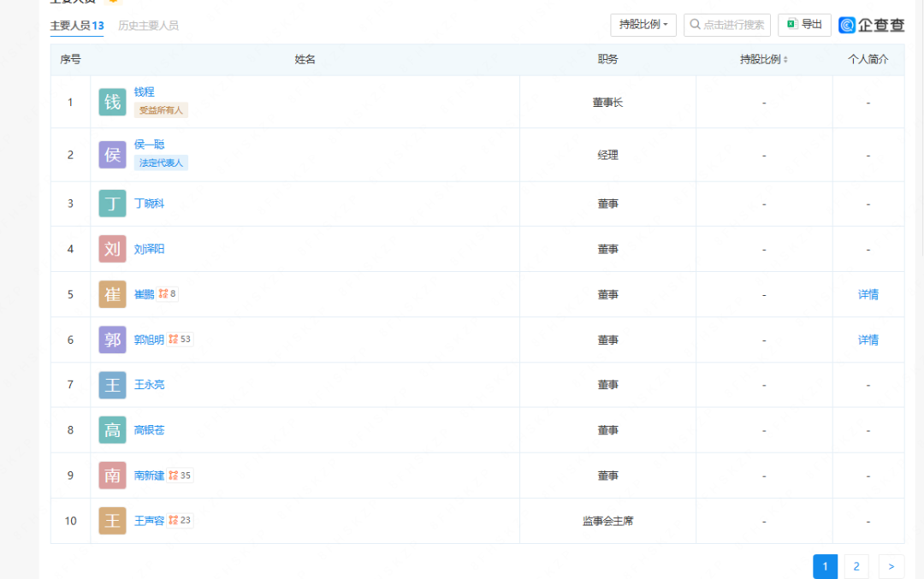Click the 点击进行搜索 search field
The image size is (924, 579).
point(727,25)
